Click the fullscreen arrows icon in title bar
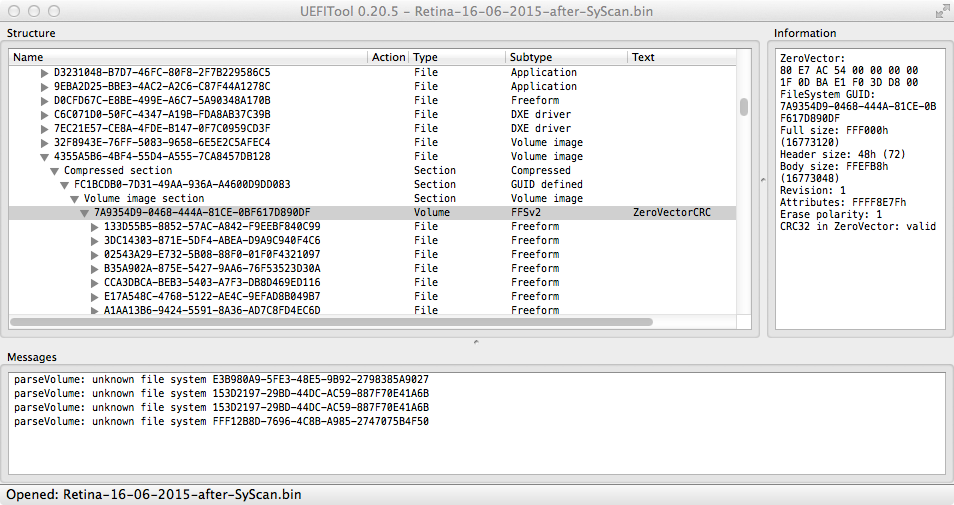Viewport: 954px width, 505px height. pyautogui.click(x=941, y=11)
